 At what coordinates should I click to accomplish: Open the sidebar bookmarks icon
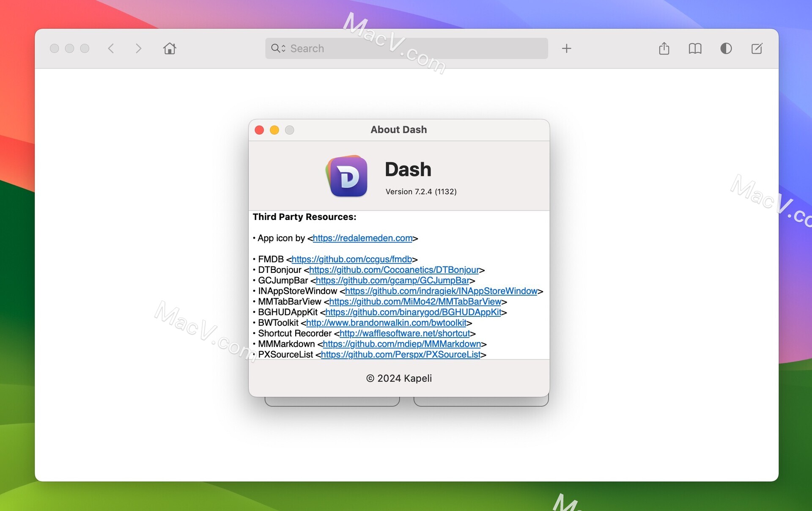click(x=695, y=48)
